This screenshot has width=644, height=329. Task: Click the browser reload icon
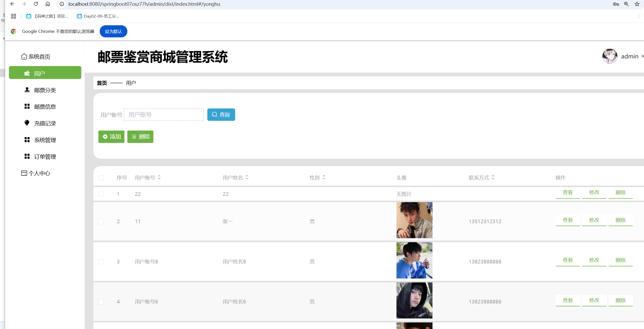point(36,4)
